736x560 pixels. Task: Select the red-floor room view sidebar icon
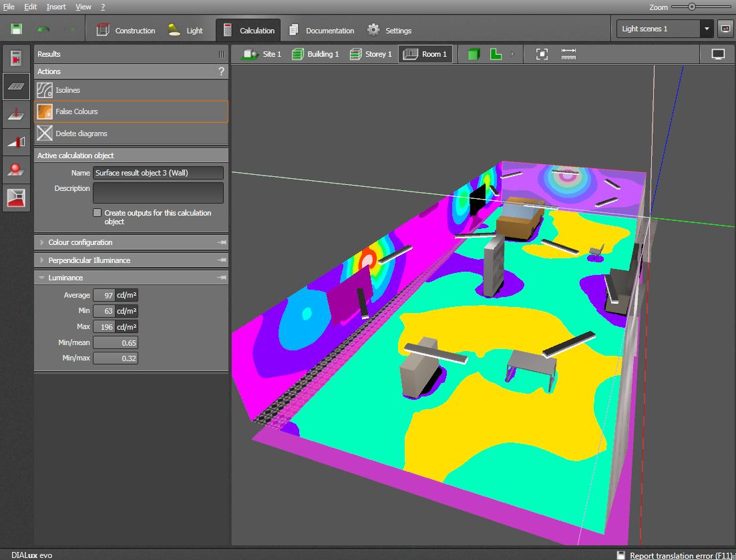[x=17, y=198]
